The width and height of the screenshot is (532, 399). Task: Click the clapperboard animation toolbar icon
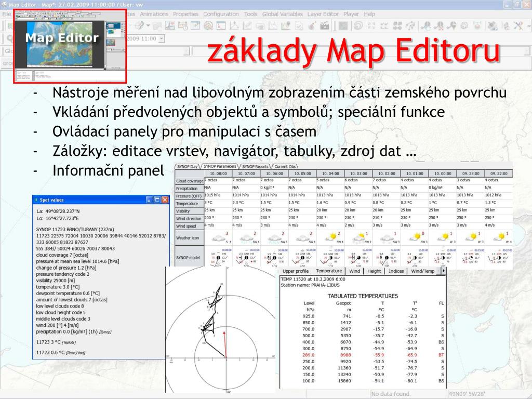click(x=325, y=26)
